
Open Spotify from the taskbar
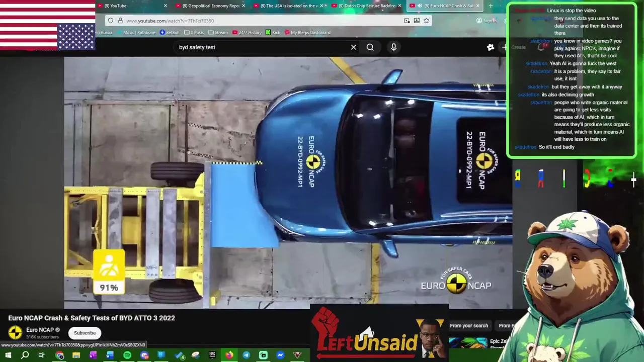[x=127, y=355]
